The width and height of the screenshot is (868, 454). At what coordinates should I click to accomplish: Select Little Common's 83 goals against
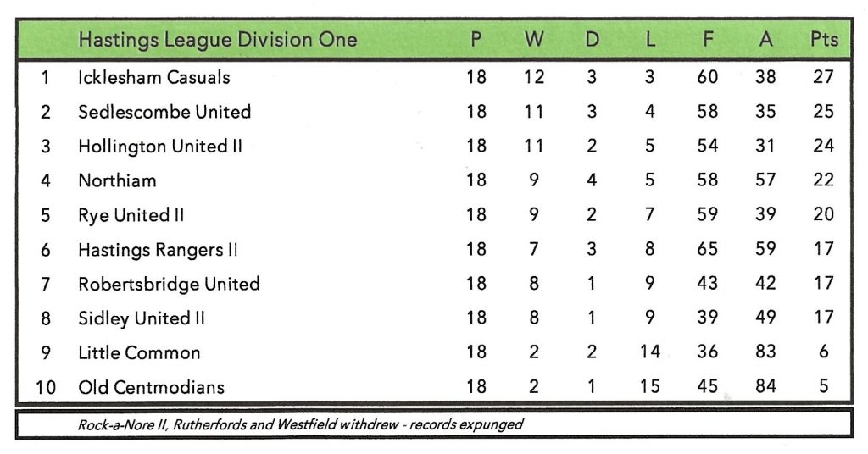[x=765, y=353]
